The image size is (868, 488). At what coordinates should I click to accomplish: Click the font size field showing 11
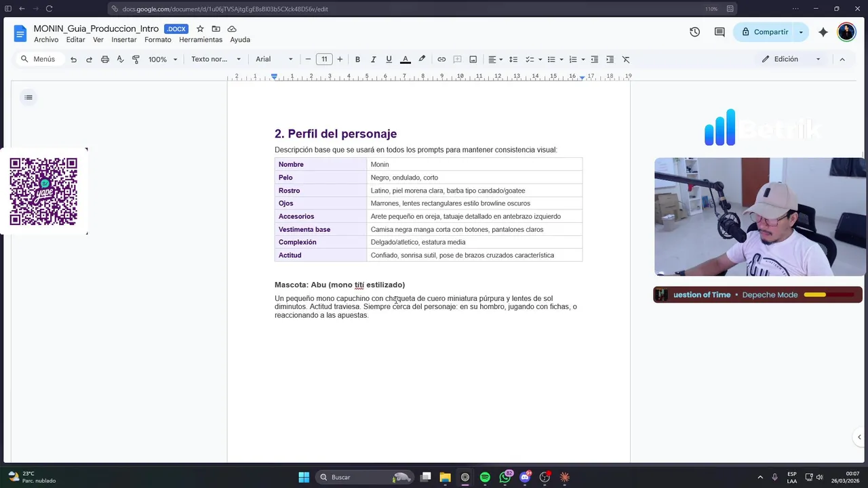pyautogui.click(x=324, y=60)
